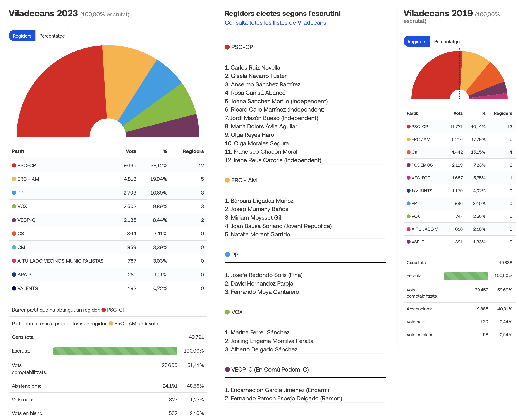Click the teal CM dot in 2023 table
Screen dimensions: 519x420
point(14,247)
